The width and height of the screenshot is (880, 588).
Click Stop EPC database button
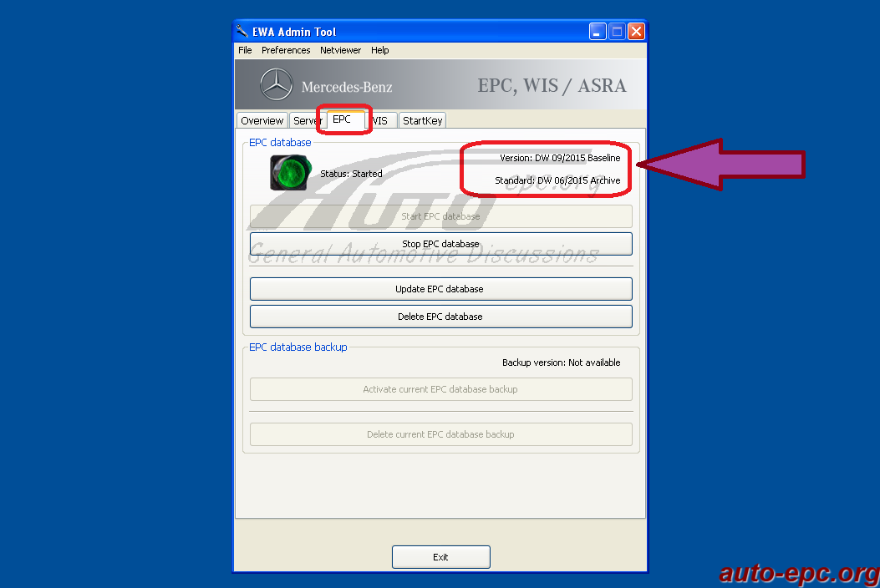click(x=440, y=244)
